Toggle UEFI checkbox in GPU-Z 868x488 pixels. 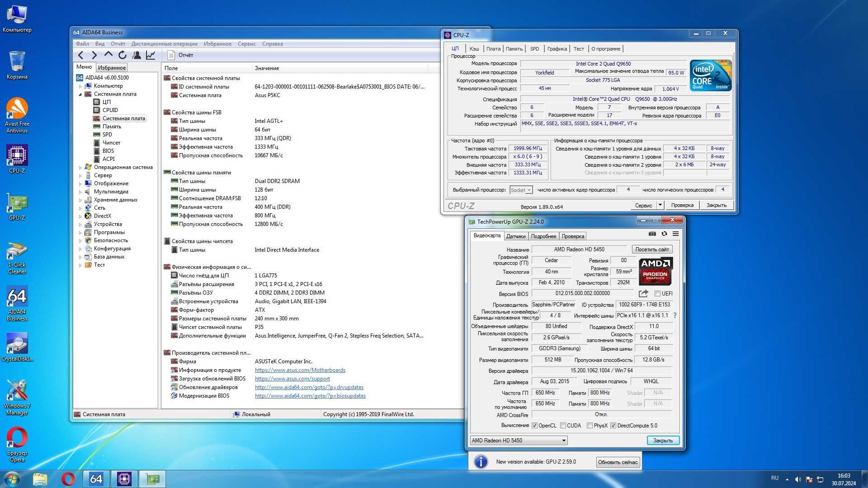[657, 294]
